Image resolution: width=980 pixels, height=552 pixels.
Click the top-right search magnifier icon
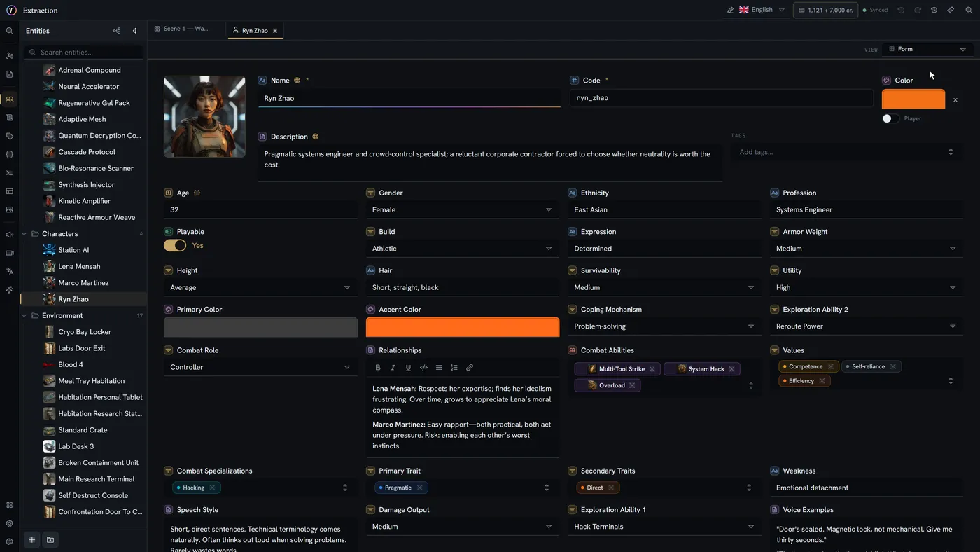click(x=969, y=11)
